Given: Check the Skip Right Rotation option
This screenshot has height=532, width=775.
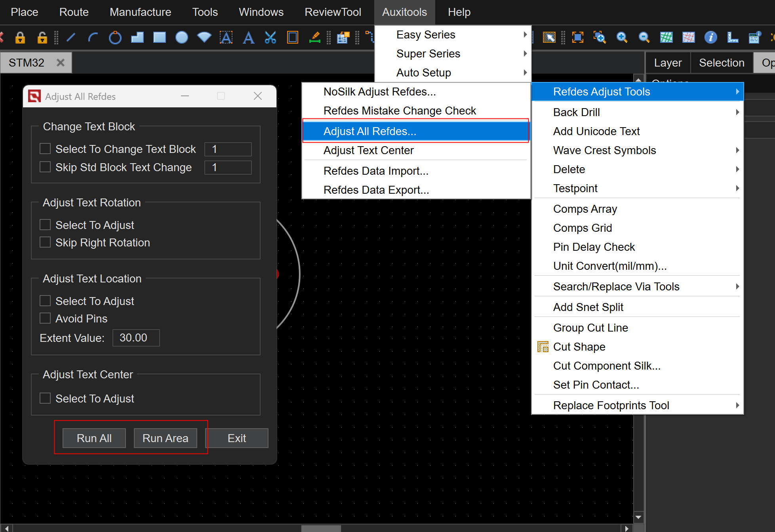Looking at the screenshot, I should coord(45,242).
